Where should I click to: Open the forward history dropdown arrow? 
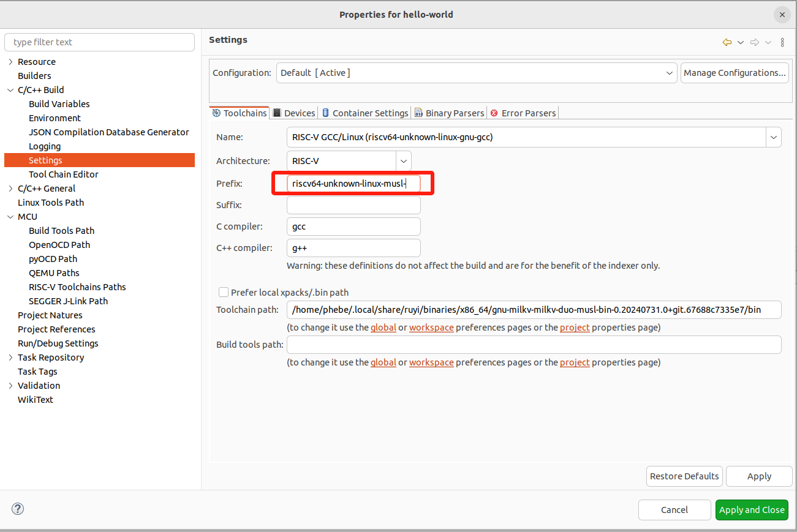click(768, 42)
